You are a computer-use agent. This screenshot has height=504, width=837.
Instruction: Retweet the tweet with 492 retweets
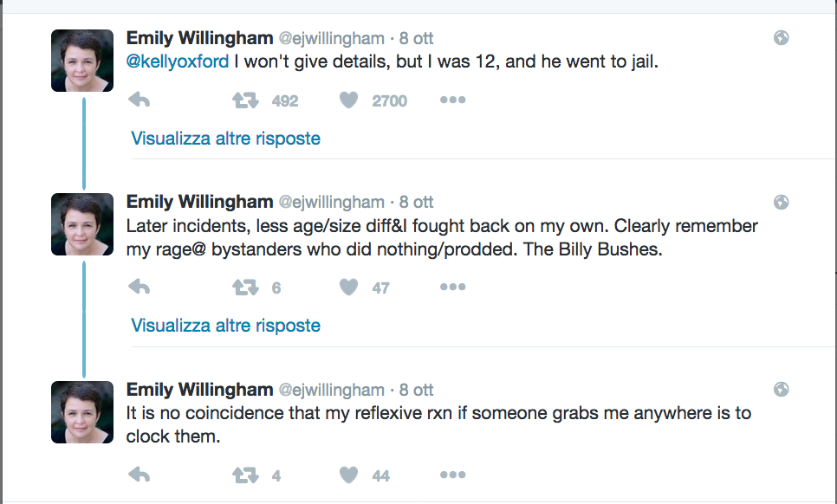point(246,100)
